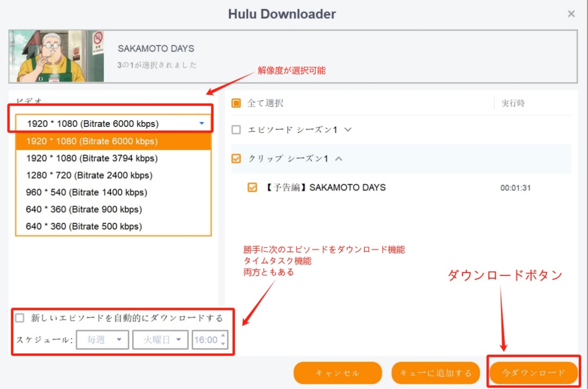Toggle the 全て選択 checkbox
588x389 pixels.
tap(236, 103)
